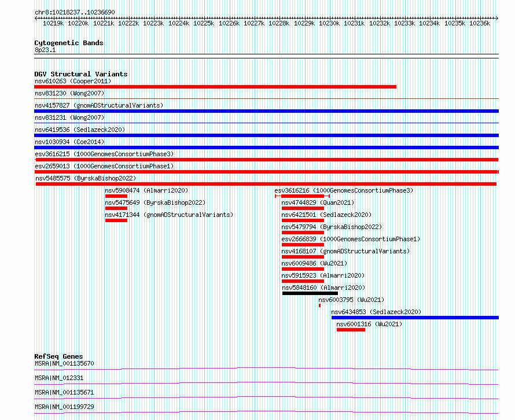
Task: Open nsv1030934 (Coe2014) label
Action: [69, 142]
